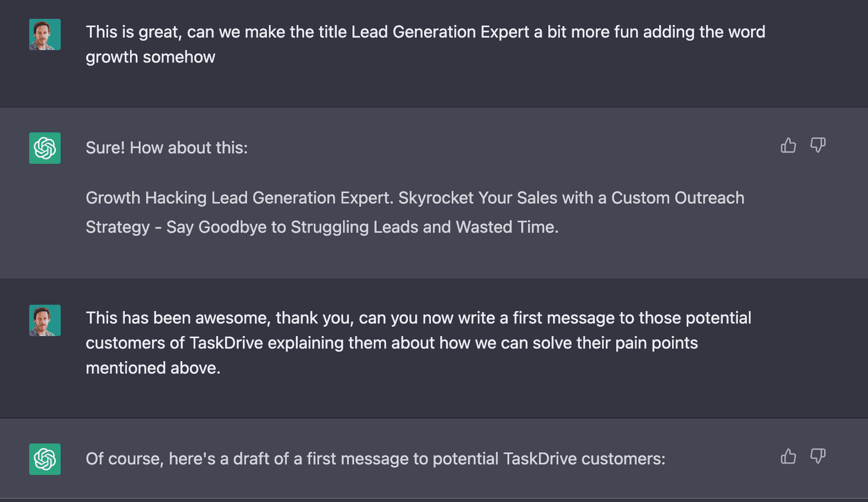Screen dimensions: 868x502
Task: Click user avatar beside "This is great" message
Action: [x=45, y=35]
